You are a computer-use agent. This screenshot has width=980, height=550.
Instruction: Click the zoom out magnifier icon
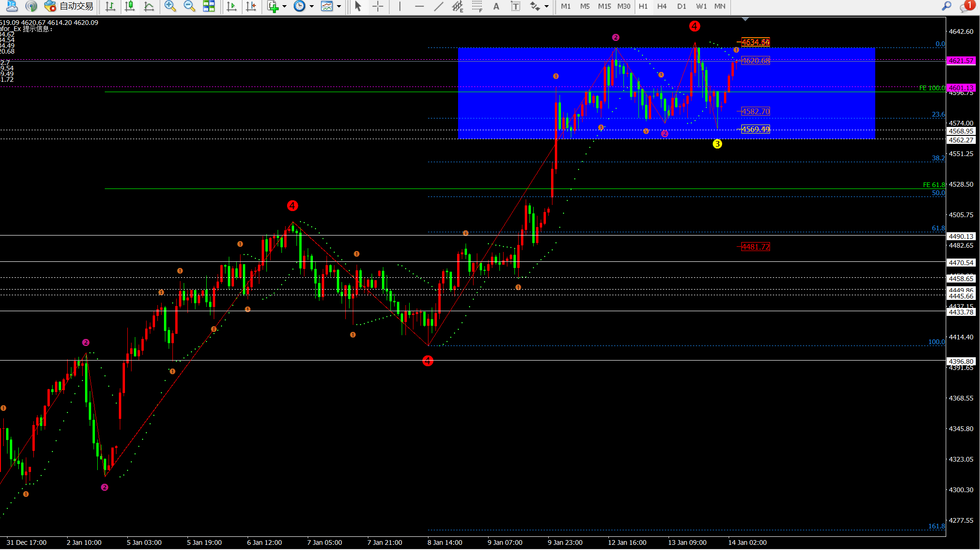[189, 6]
